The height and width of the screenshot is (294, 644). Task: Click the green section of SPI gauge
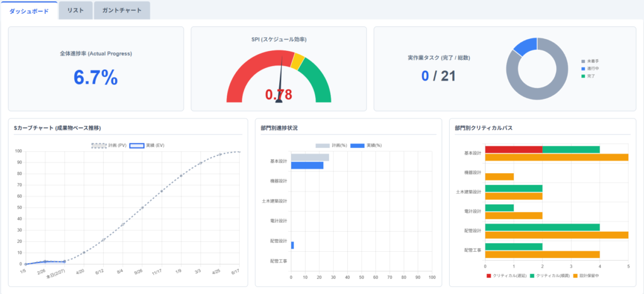[x=318, y=79]
